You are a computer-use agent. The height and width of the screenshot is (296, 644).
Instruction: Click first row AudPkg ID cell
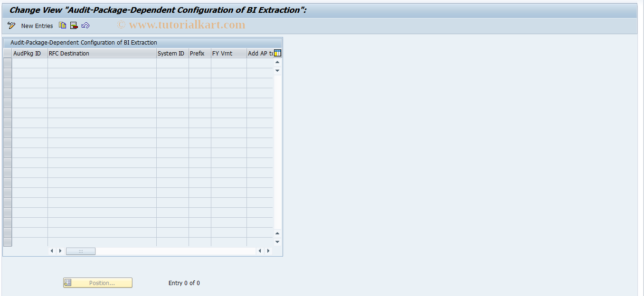click(29, 63)
